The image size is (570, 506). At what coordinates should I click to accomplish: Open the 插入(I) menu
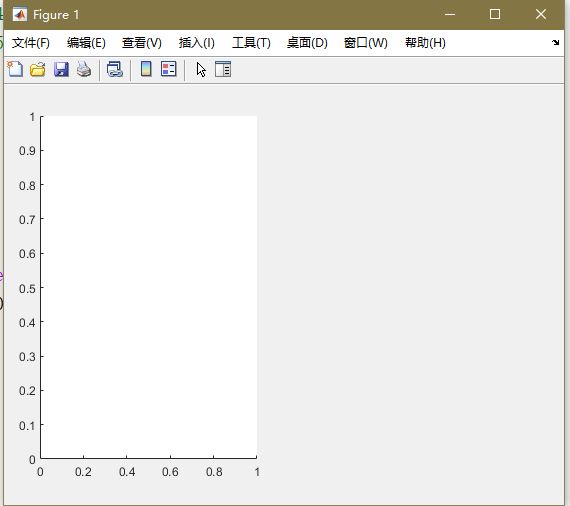coord(197,43)
